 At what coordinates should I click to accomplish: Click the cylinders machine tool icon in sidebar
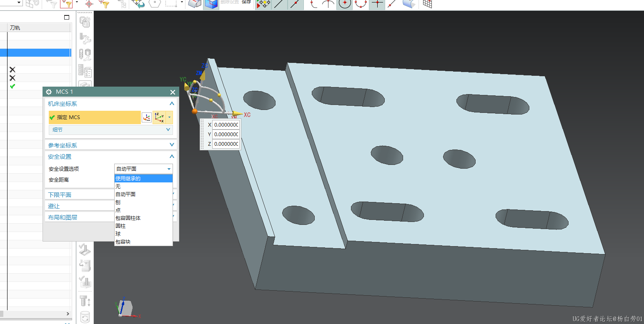coord(85,55)
